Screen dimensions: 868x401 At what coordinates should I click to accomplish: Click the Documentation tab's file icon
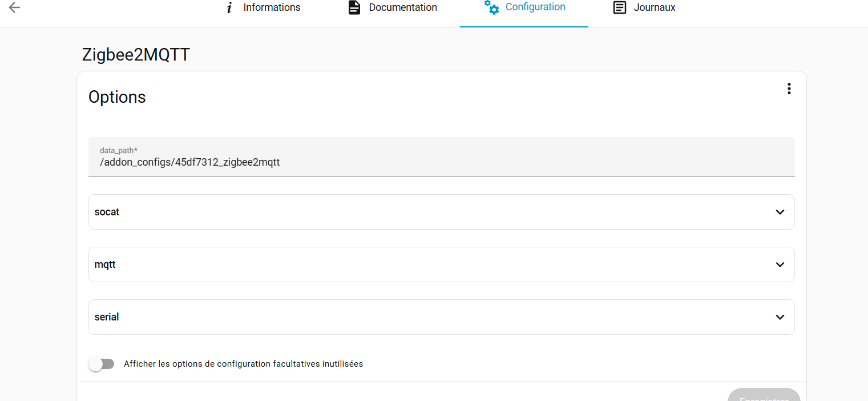click(354, 7)
